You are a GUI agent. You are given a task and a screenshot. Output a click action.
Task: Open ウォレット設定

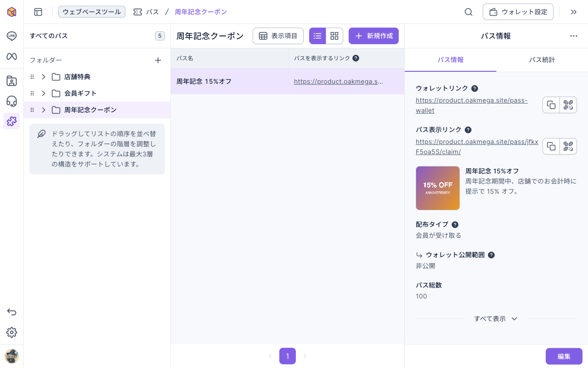pos(518,12)
